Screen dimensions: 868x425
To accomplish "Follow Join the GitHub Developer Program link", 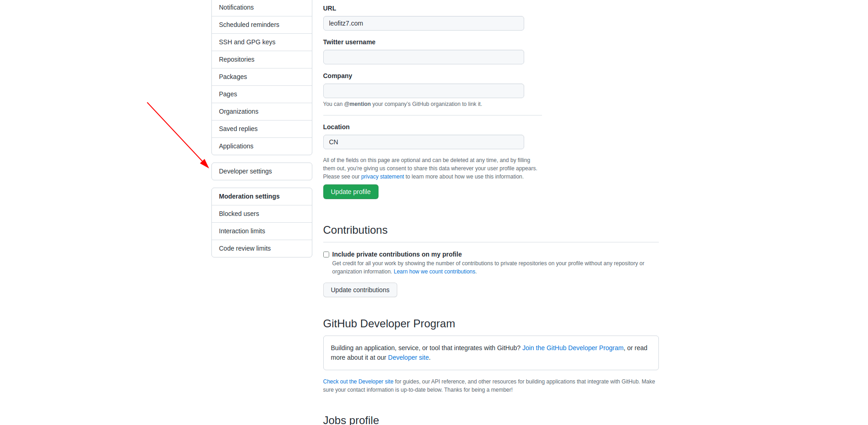I will (573, 348).
